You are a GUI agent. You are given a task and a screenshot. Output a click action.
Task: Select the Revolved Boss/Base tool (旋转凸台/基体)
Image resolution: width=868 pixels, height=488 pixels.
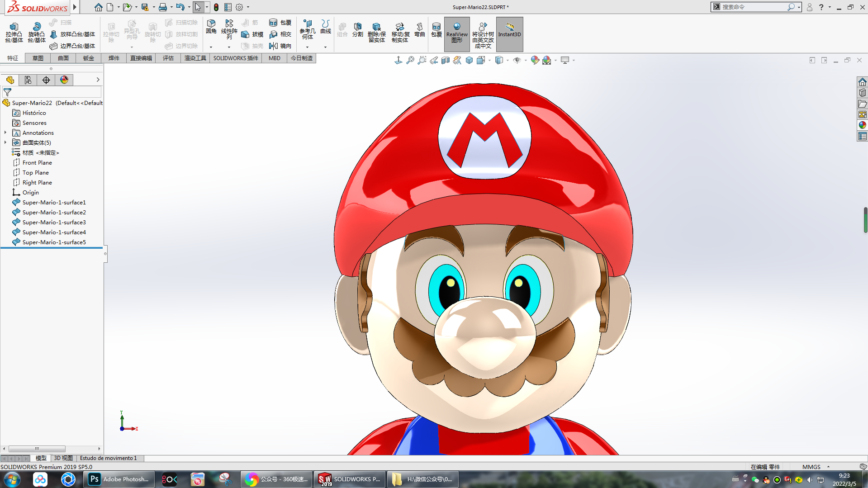point(37,33)
